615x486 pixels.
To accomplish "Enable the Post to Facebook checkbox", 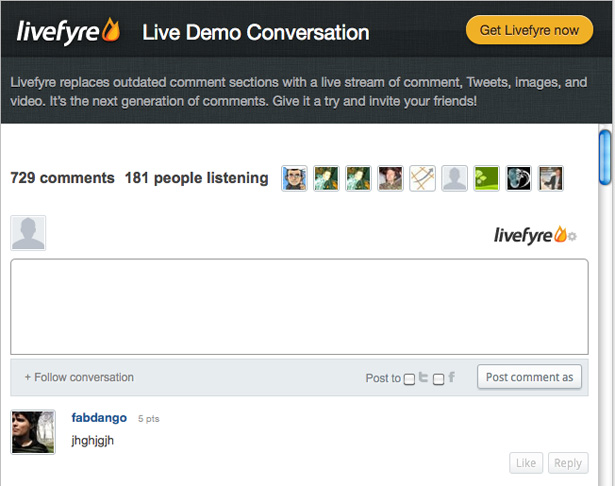I will tap(439, 379).
